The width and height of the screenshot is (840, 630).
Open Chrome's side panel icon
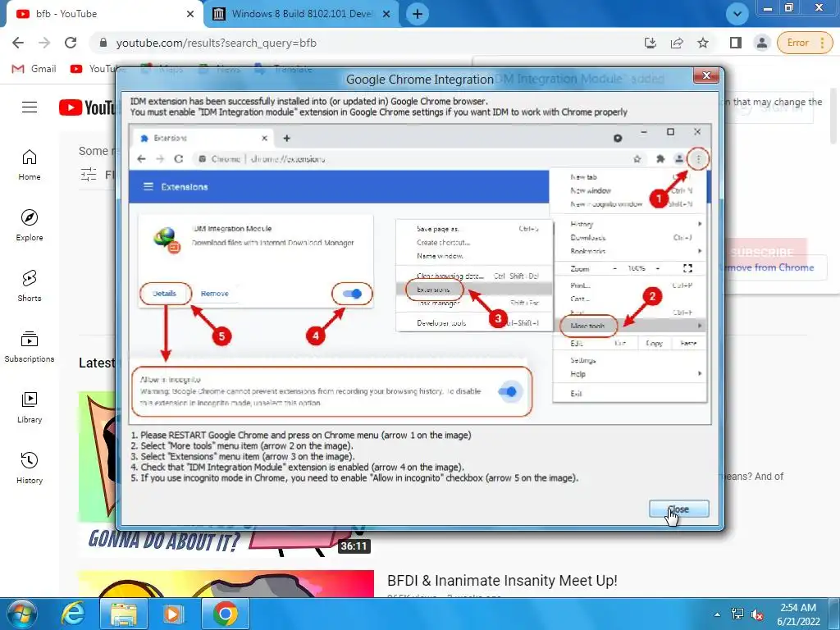[x=736, y=43]
